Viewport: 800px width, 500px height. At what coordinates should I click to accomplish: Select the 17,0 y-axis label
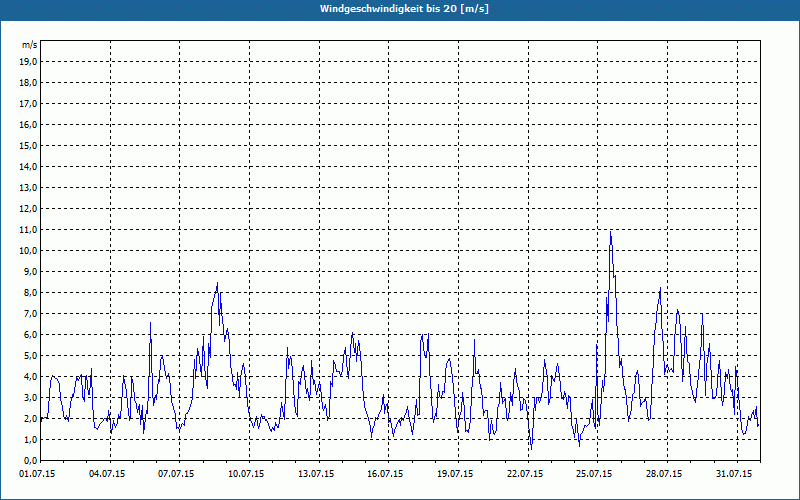(28, 104)
